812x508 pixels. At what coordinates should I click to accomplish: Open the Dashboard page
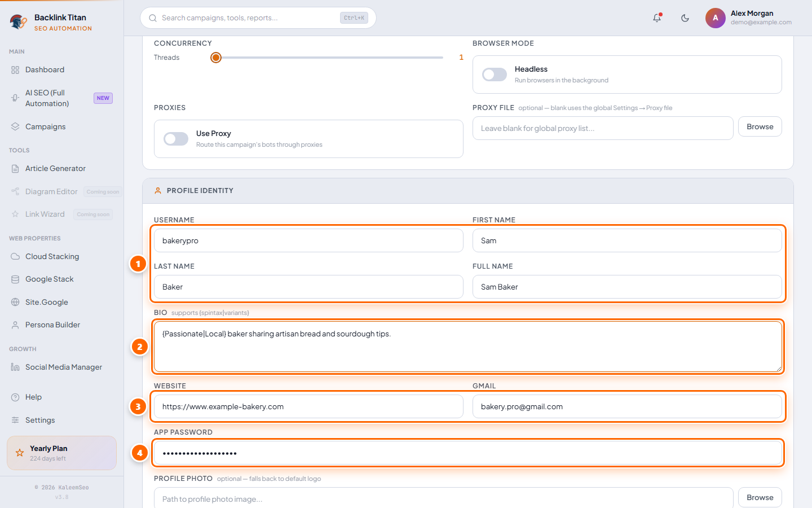coord(61,70)
